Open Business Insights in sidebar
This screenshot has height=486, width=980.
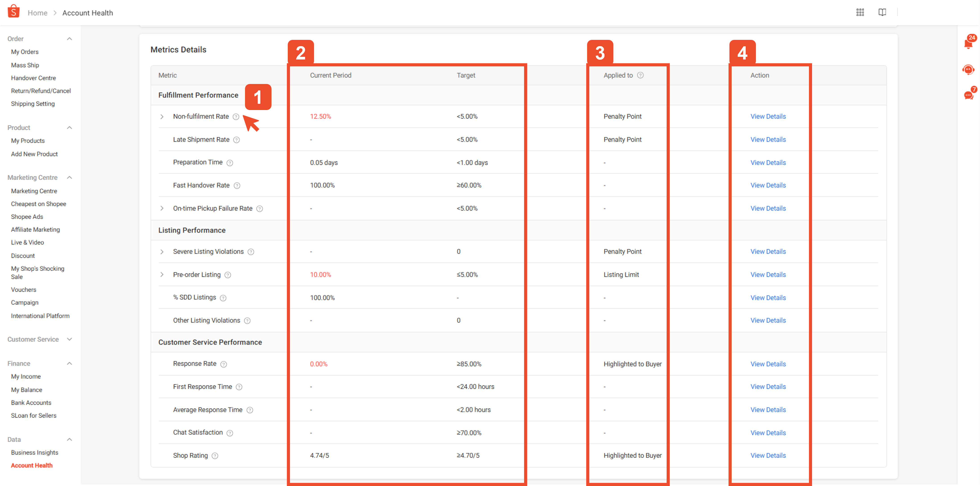tap(35, 453)
